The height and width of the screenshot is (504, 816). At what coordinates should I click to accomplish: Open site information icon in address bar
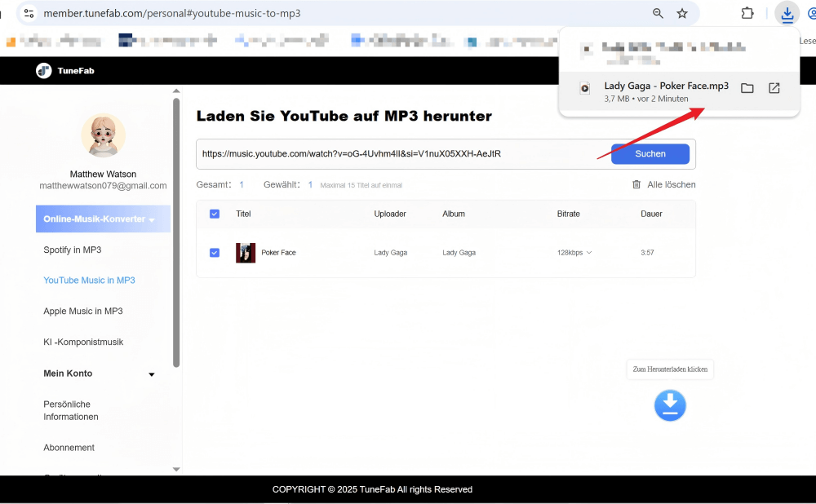pyautogui.click(x=29, y=14)
